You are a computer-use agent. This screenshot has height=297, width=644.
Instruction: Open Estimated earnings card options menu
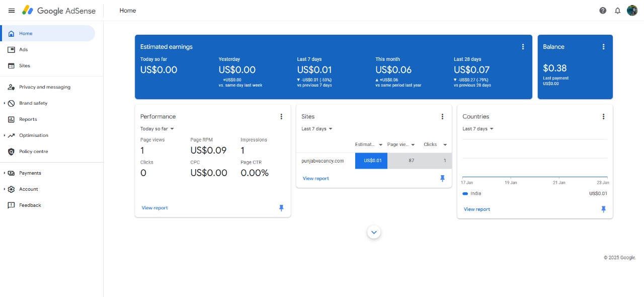tap(523, 47)
